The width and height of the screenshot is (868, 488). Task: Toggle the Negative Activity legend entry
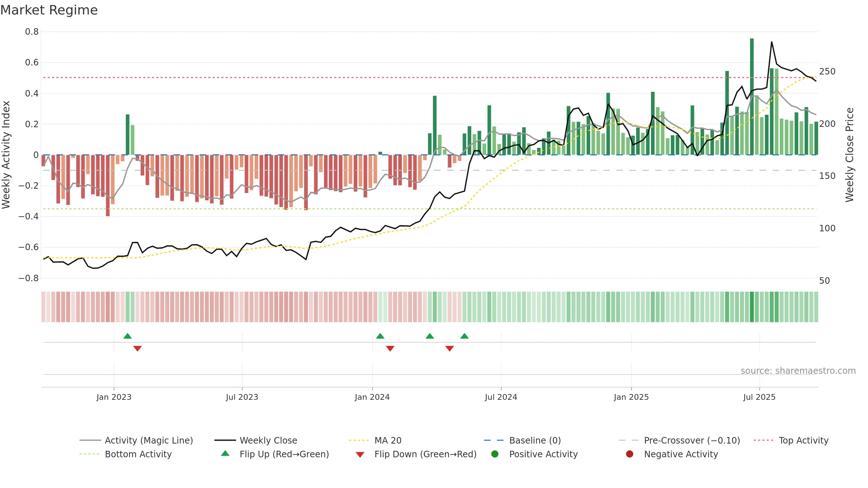672,454
